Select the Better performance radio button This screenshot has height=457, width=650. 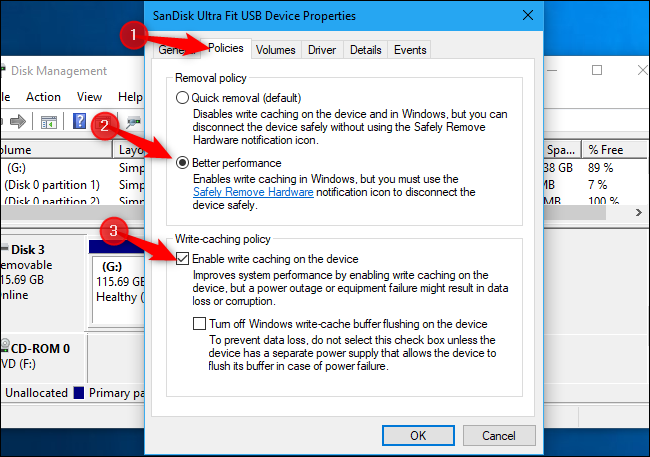coord(182,163)
